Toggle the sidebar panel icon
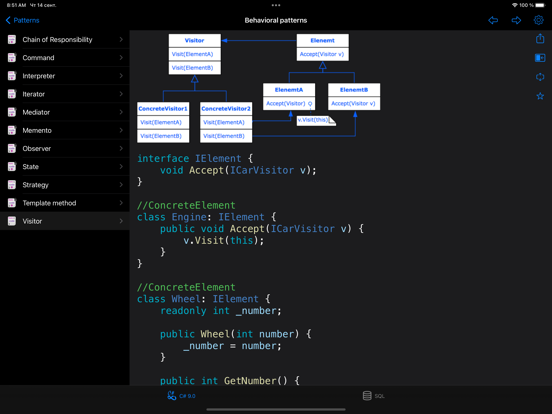The width and height of the screenshot is (552, 414). (x=540, y=58)
